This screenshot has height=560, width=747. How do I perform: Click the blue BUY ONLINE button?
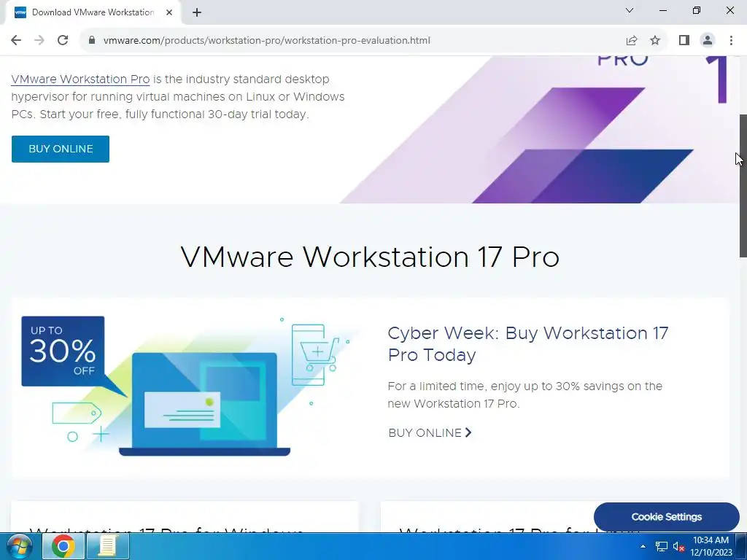point(61,149)
